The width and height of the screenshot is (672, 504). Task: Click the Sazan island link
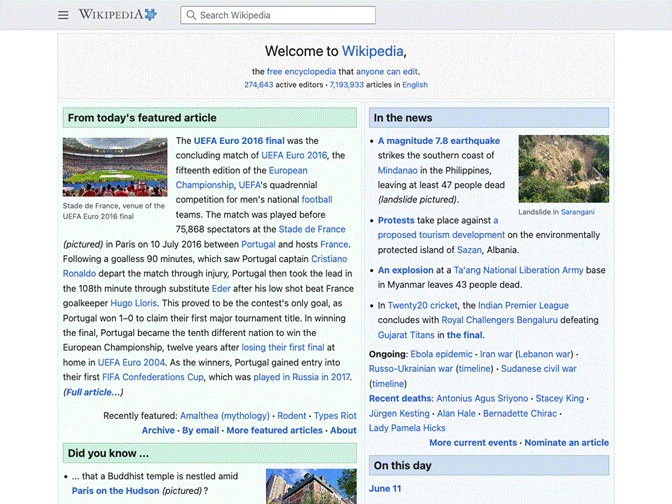pos(469,250)
